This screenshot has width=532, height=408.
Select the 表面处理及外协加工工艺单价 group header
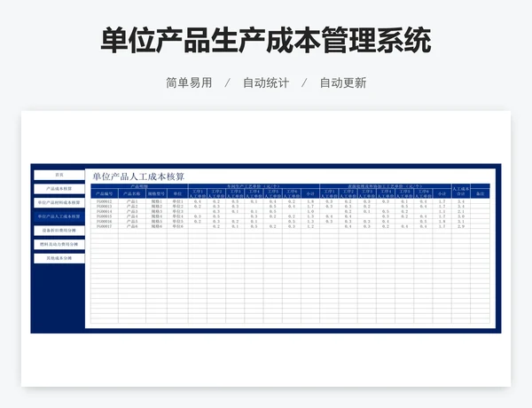tap(386, 186)
